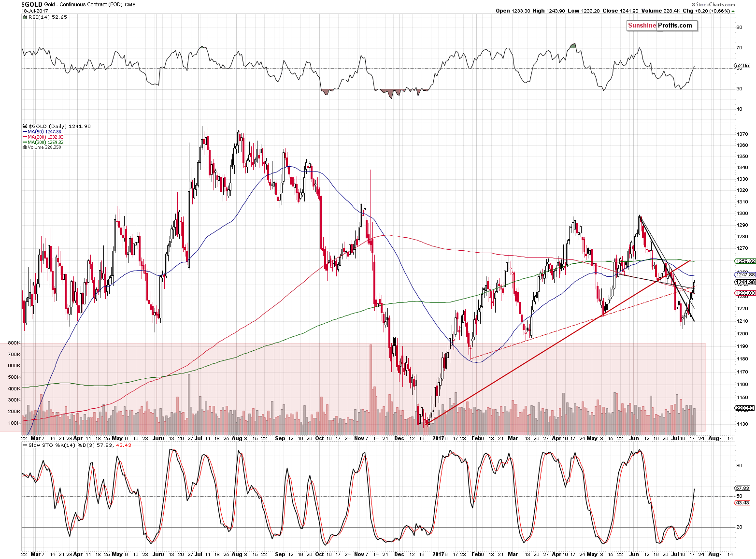Select the blue MA(50) line swatch
This screenshot has width=756, height=559.
tap(25, 132)
